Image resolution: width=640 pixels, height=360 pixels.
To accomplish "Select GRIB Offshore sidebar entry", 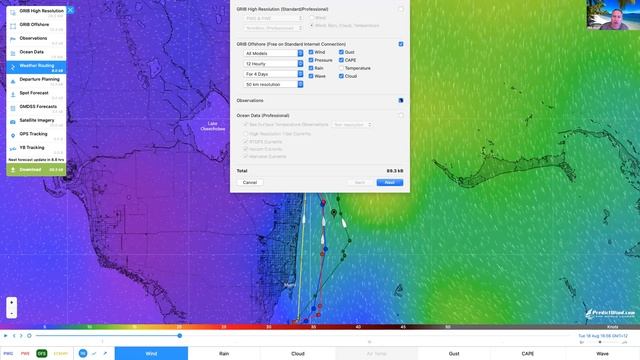I will 36,26.
